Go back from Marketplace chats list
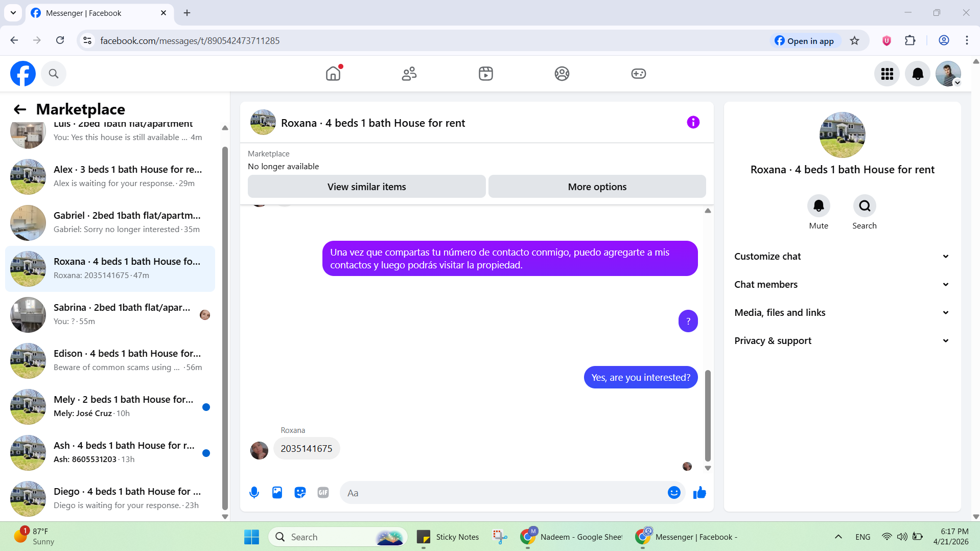This screenshot has height=551, width=980. [x=20, y=109]
